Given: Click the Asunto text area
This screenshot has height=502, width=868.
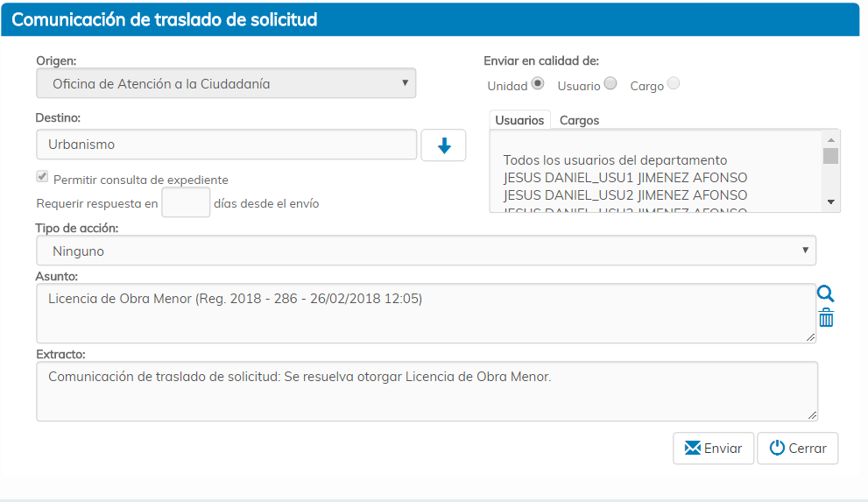Looking at the screenshot, I should point(426,313).
